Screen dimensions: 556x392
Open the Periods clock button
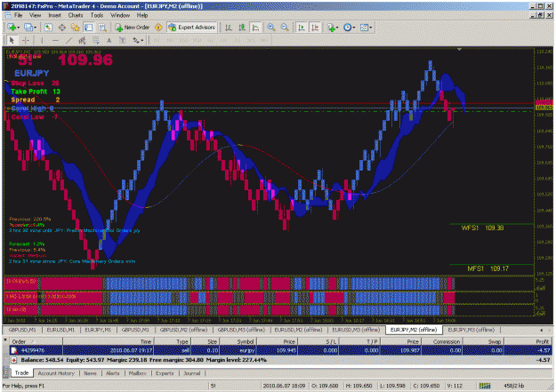point(347,28)
